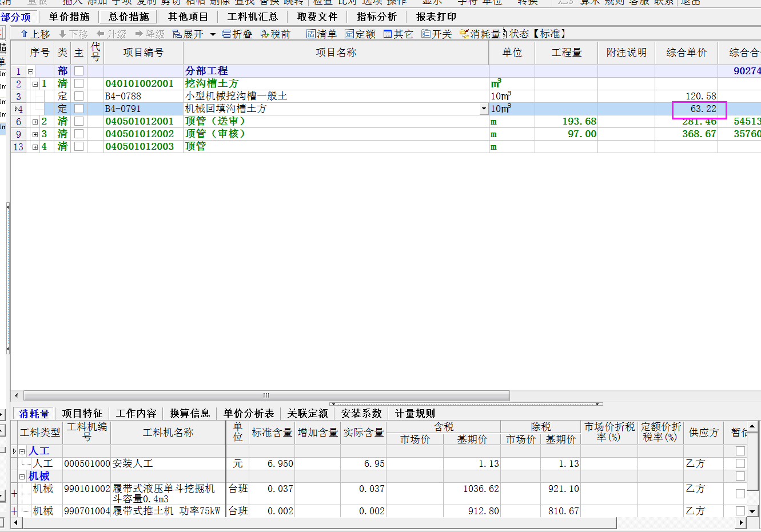Click the 展开 expand toolbar icon
This screenshot has width=761, height=532.
coord(177,34)
